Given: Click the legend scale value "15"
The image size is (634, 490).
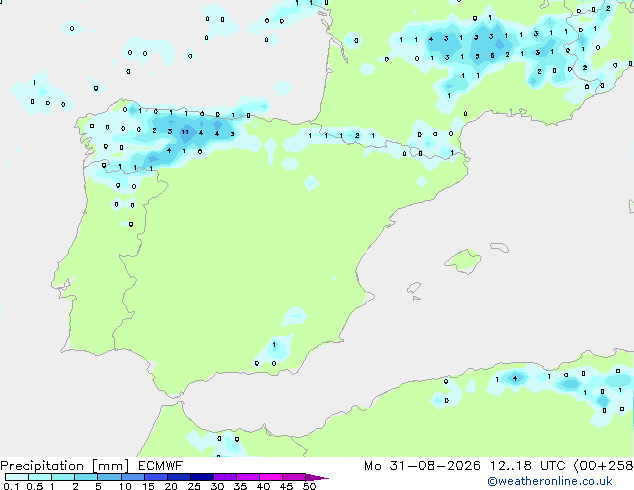Looking at the screenshot, I should pyautogui.click(x=148, y=486).
